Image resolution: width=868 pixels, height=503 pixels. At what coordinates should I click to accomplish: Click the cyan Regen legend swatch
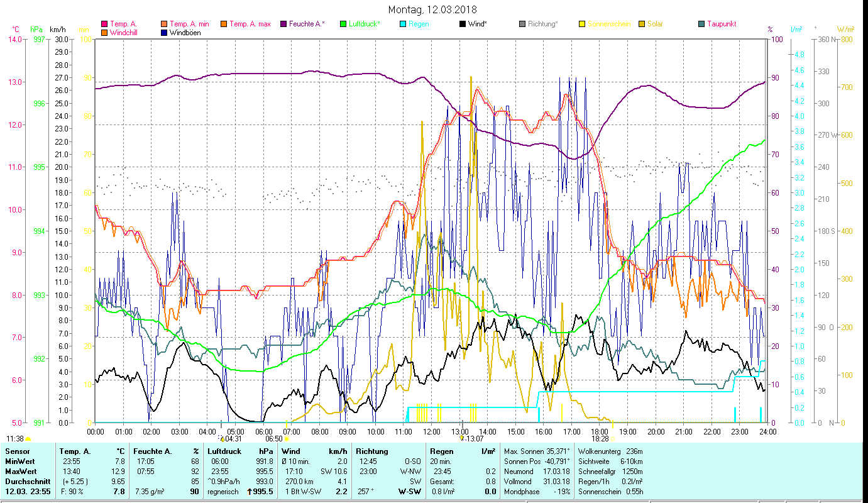pos(403,25)
